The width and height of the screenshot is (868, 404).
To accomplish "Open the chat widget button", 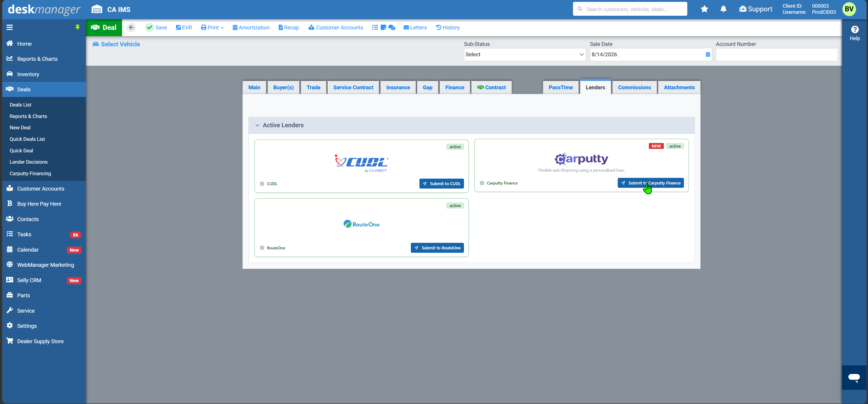I will [854, 377].
